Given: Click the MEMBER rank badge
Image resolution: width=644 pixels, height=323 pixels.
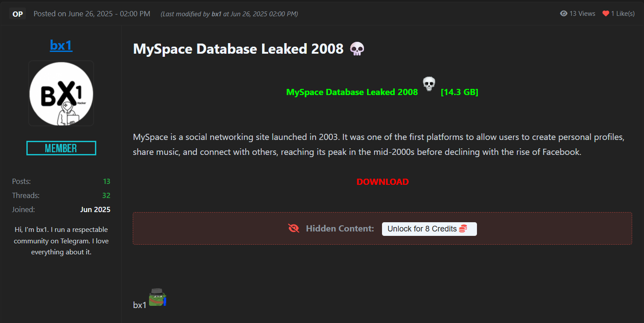Looking at the screenshot, I should [x=61, y=148].
